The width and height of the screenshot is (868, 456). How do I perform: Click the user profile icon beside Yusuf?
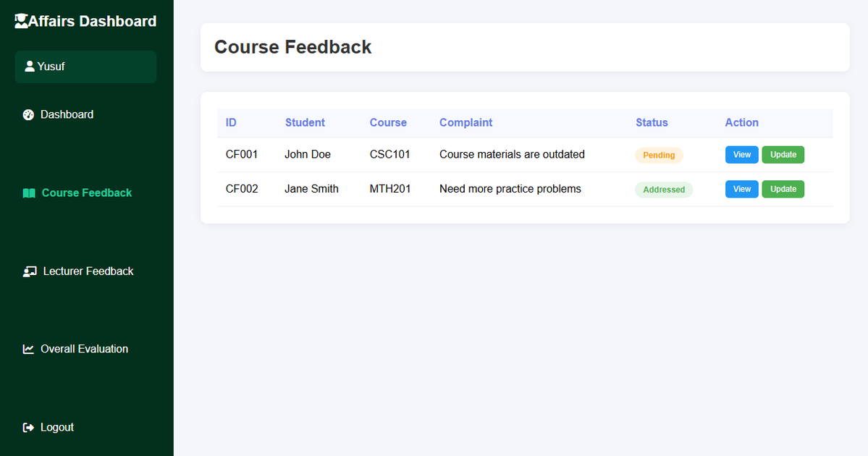30,67
